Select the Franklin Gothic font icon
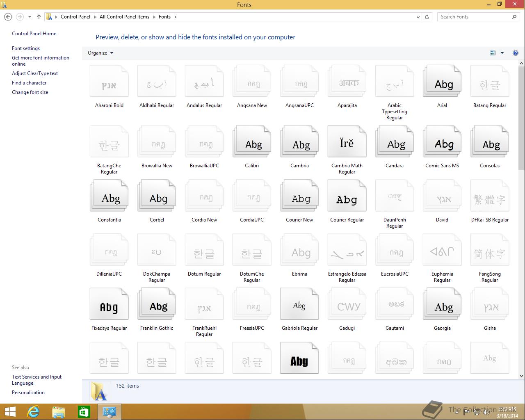 157,304
